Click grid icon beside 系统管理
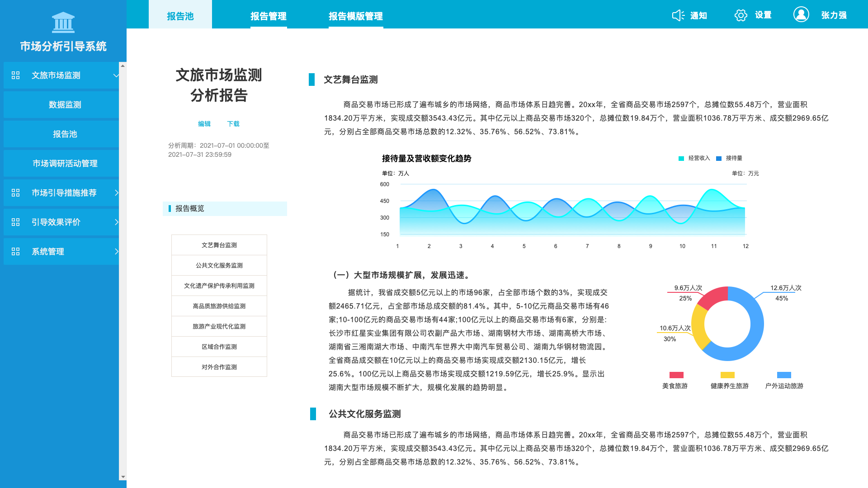 tap(16, 252)
